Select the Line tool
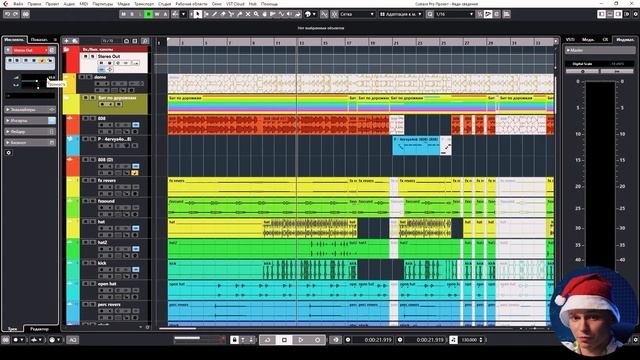The image size is (640, 360). pyautogui.click(x=281, y=14)
